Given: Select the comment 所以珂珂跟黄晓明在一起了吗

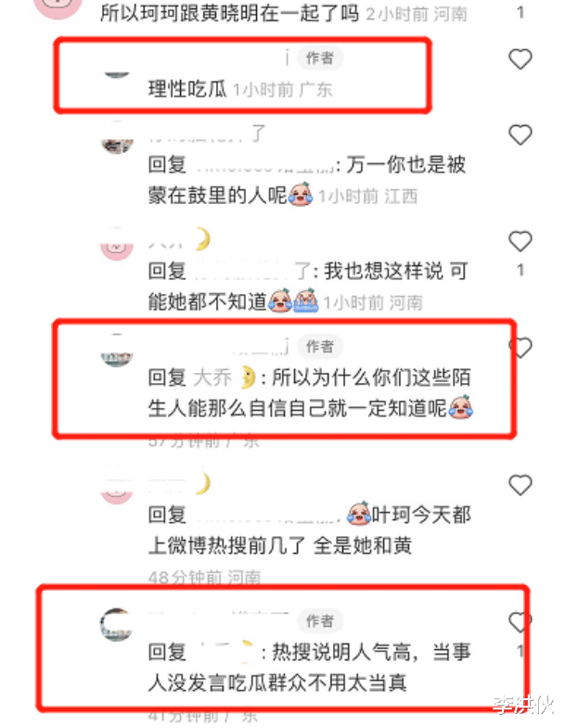Looking at the screenshot, I should (x=229, y=14).
